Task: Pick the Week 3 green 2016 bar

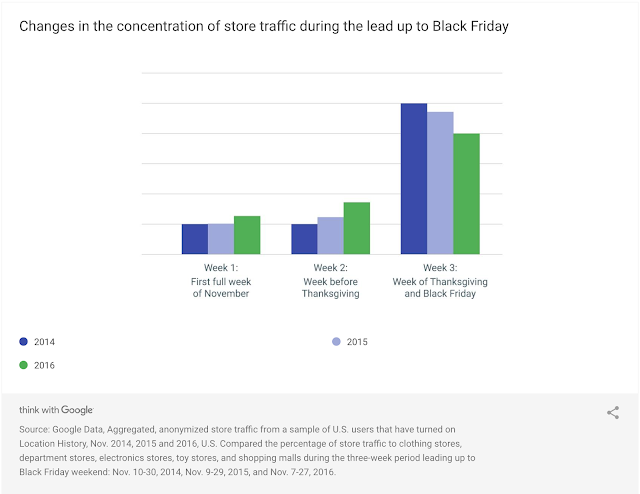Action: [x=466, y=194]
